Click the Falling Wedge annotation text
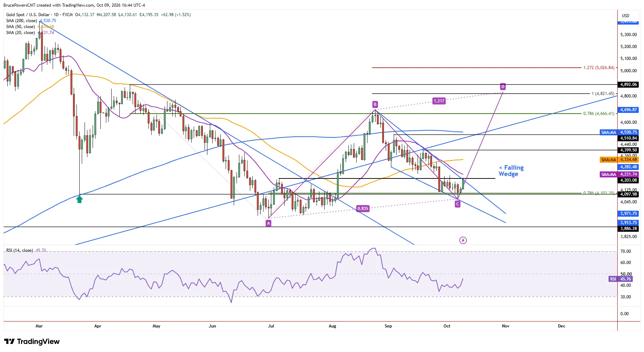This screenshot has width=644, height=352. [x=511, y=171]
